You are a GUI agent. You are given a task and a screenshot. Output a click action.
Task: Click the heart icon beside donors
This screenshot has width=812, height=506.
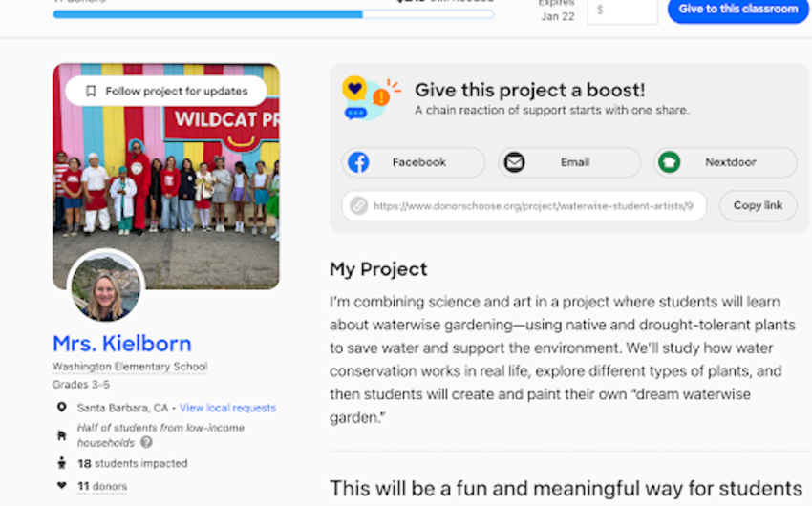62,486
